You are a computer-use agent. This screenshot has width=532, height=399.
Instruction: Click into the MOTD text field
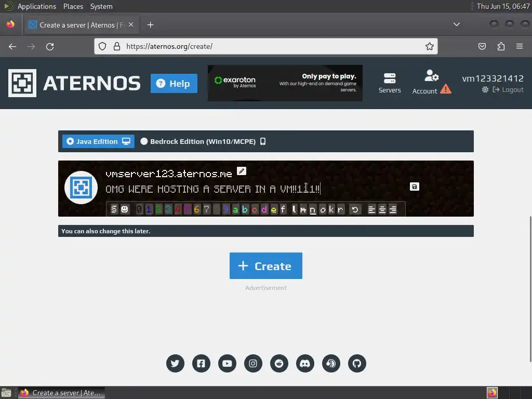[255, 189]
